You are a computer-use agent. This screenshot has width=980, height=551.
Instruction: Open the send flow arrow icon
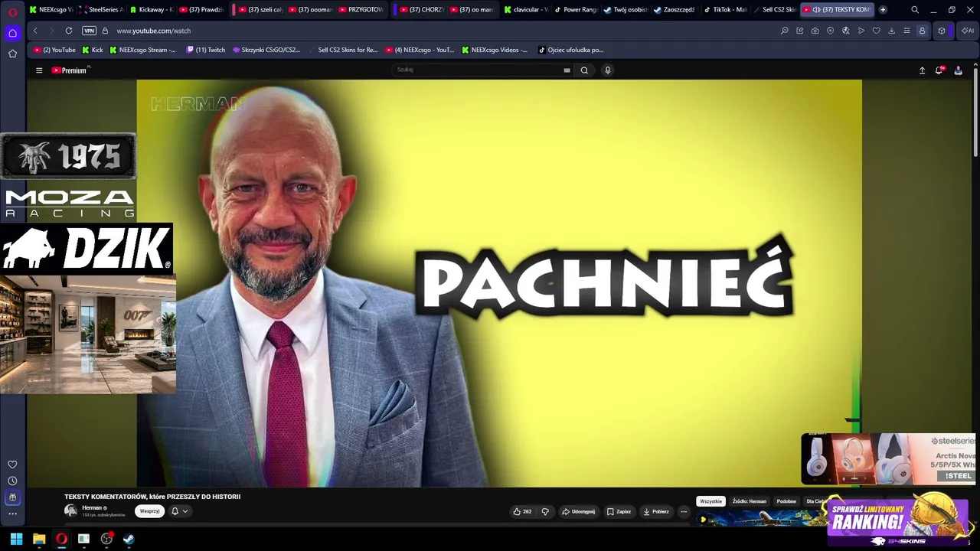(861, 31)
